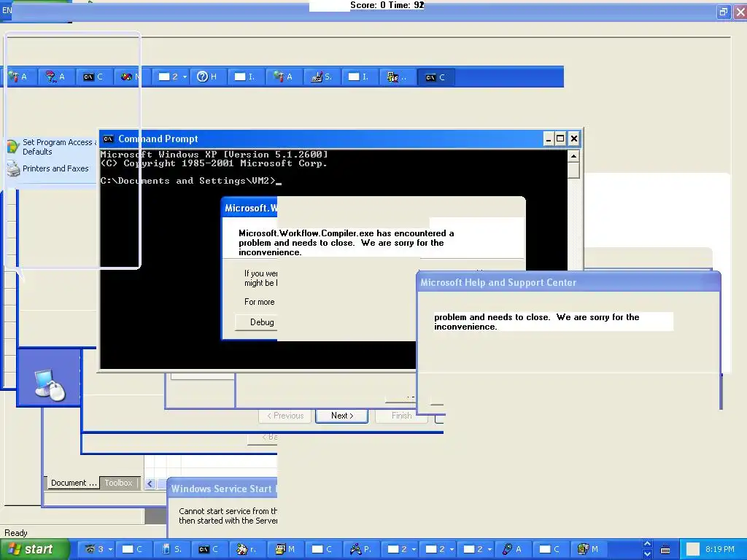Click the Set Program Access globe icon
The width and height of the screenshot is (747, 560).
click(13, 146)
